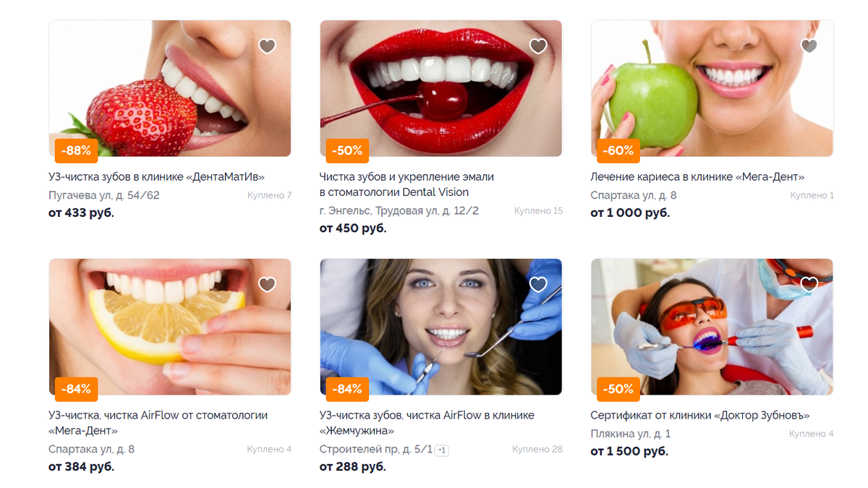
Task: Save Жемчужина dental offer with heart icon
Action: point(538,285)
